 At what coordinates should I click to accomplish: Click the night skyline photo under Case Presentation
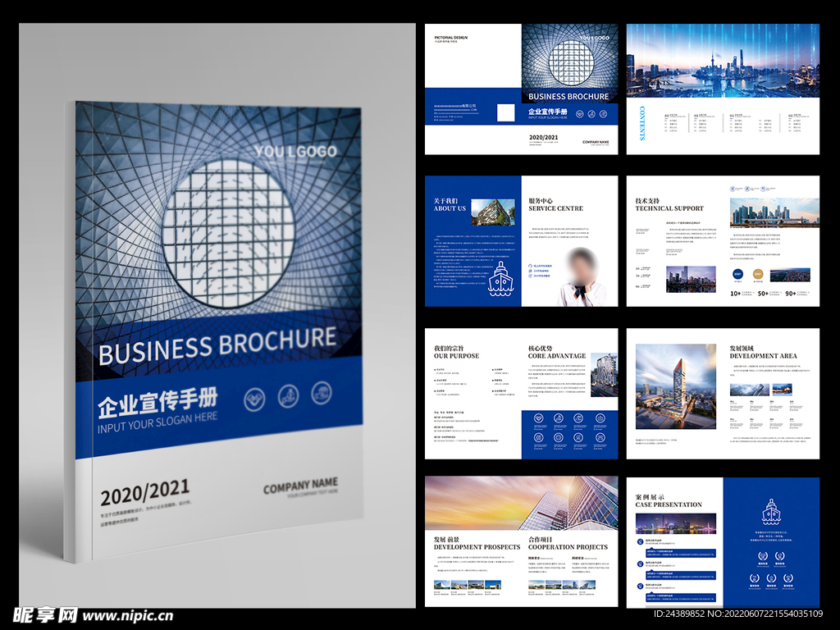675,523
